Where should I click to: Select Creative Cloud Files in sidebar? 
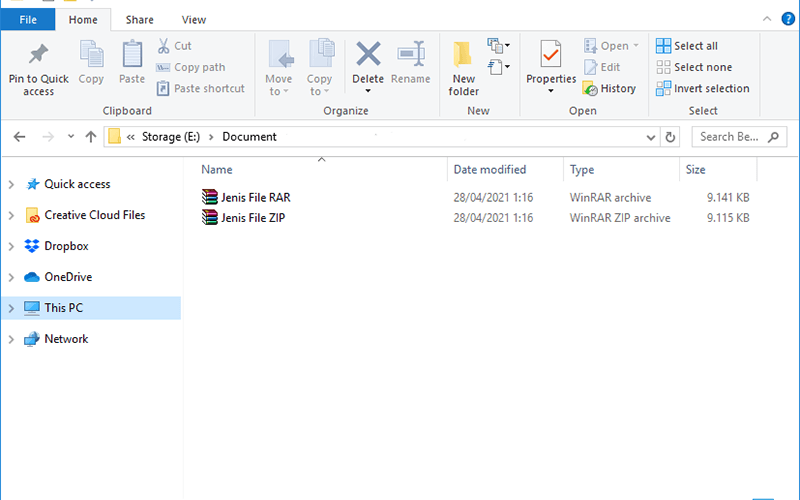coord(94,215)
